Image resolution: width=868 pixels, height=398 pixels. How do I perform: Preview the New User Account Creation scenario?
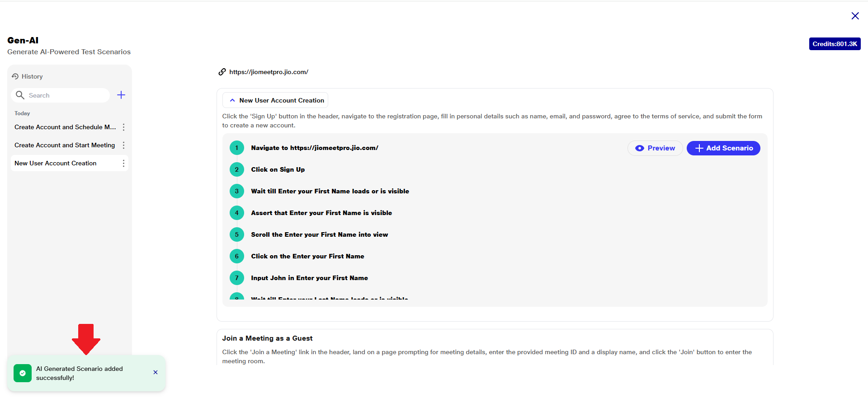(x=655, y=148)
